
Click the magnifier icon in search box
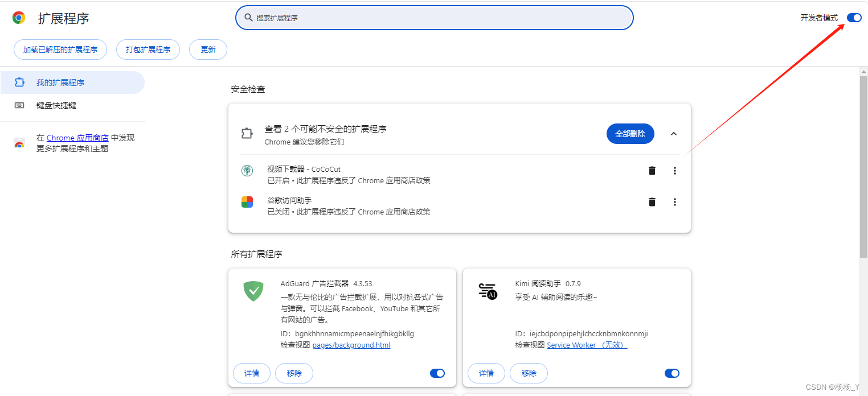tap(248, 18)
